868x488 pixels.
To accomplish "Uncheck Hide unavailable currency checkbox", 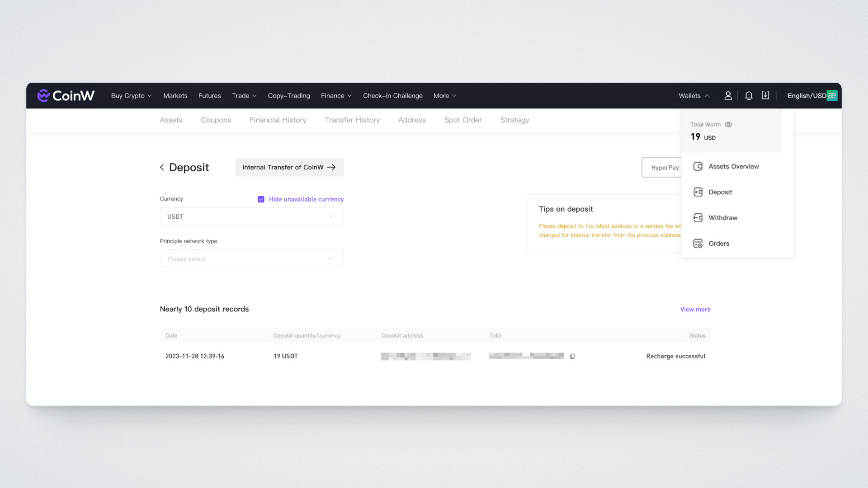I will (261, 199).
